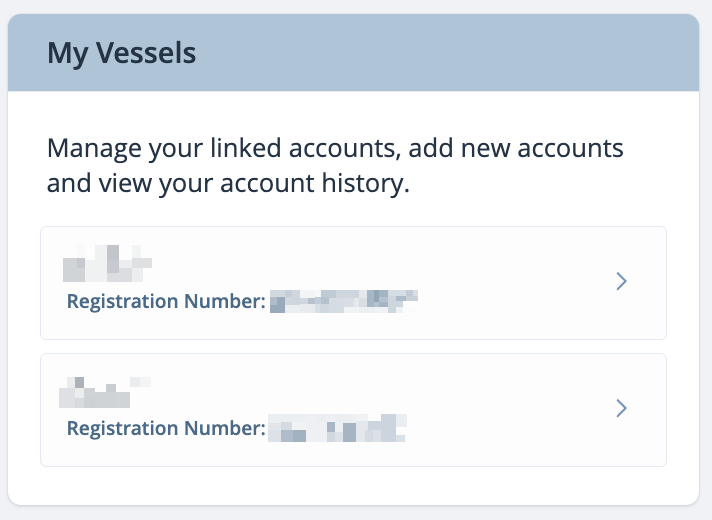The height and width of the screenshot is (520, 712).
Task: Open first vessel via its chevron arrow
Action: click(621, 282)
